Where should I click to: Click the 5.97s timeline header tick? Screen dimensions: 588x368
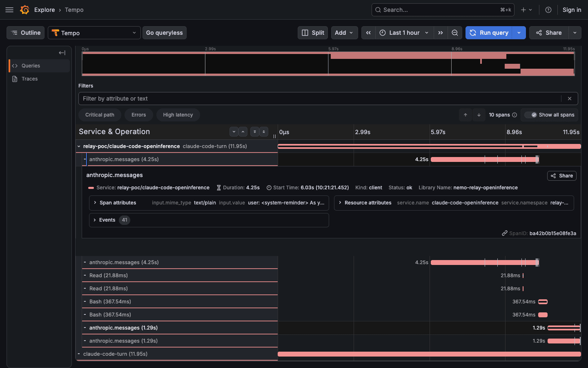pos(438,132)
